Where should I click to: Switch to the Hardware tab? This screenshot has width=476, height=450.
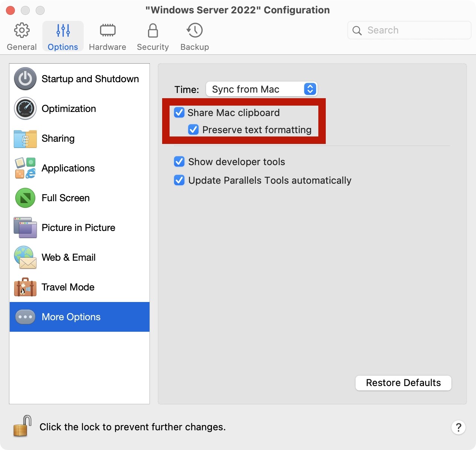pyautogui.click(x=107, y=36)
